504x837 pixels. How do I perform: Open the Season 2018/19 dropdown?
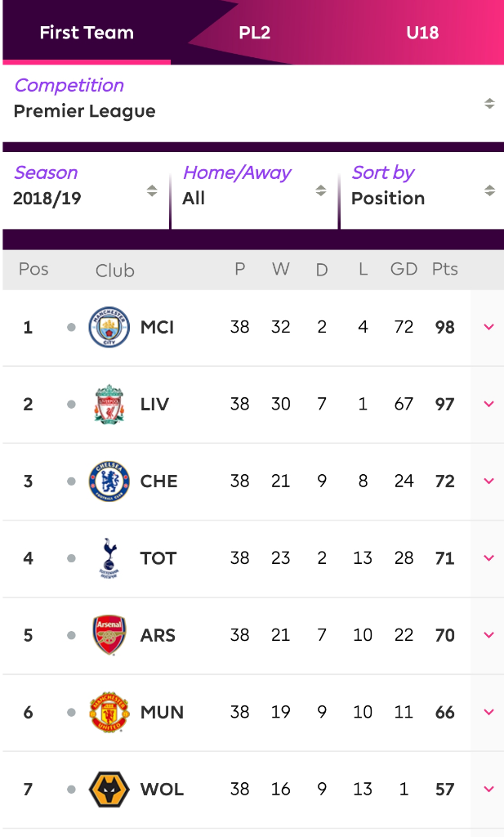(x=85, y=190)
